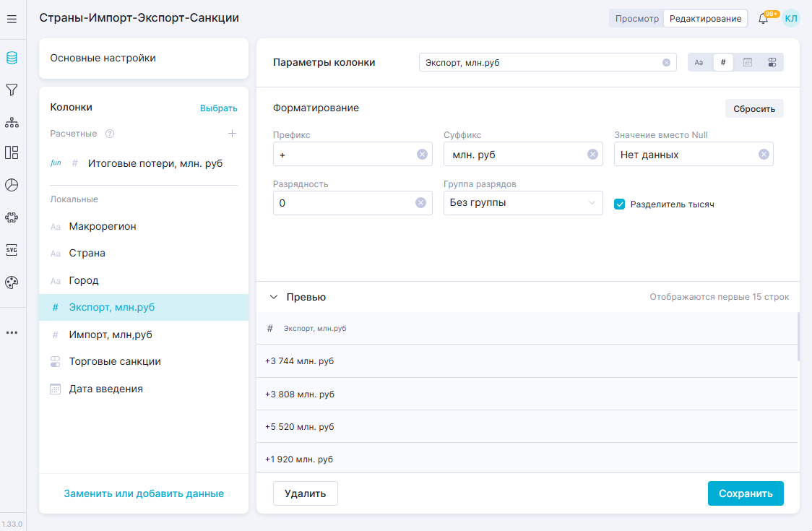Clear the Суффикс field value
Viewport: 812px width, 531px height.
click(x=592, y=154)
